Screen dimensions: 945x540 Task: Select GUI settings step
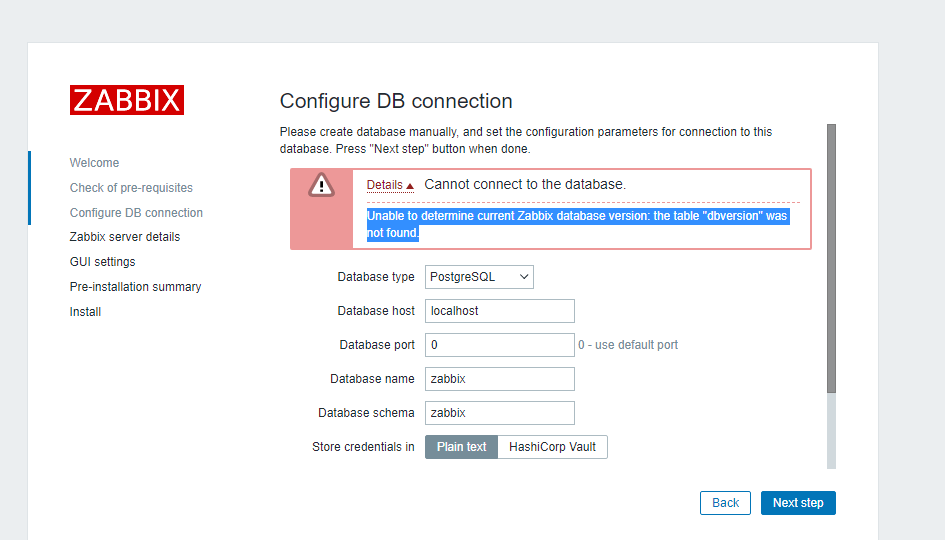pyautogui.click(x=102, y=262)
